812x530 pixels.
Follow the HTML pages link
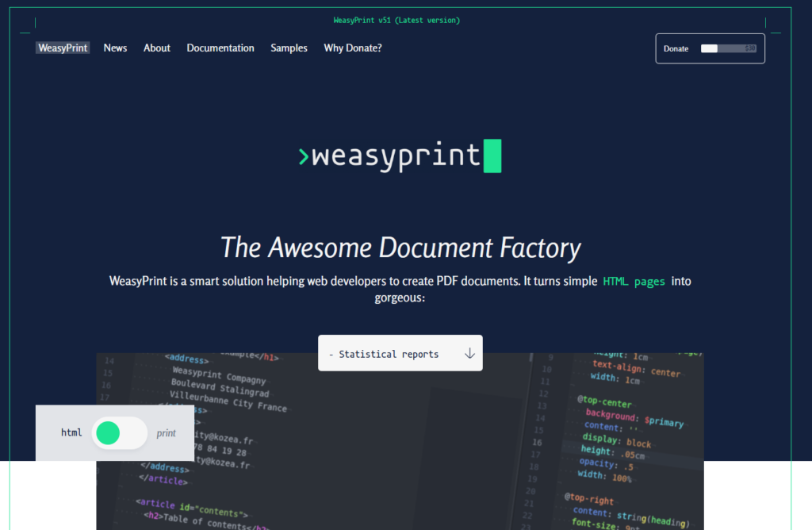(634, 282)
